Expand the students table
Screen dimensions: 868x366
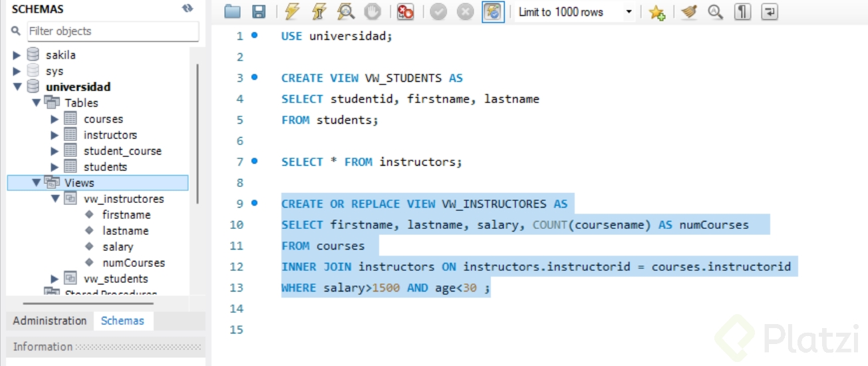point(55,167)
